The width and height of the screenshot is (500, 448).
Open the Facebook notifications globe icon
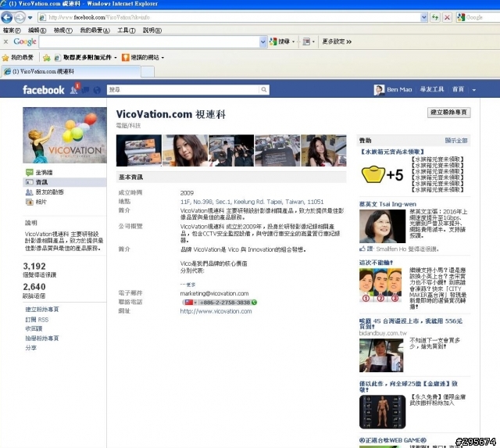click(97, 90)
